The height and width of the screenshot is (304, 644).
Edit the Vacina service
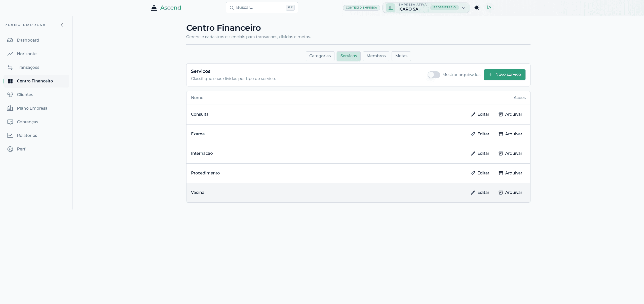click(480, 192)
